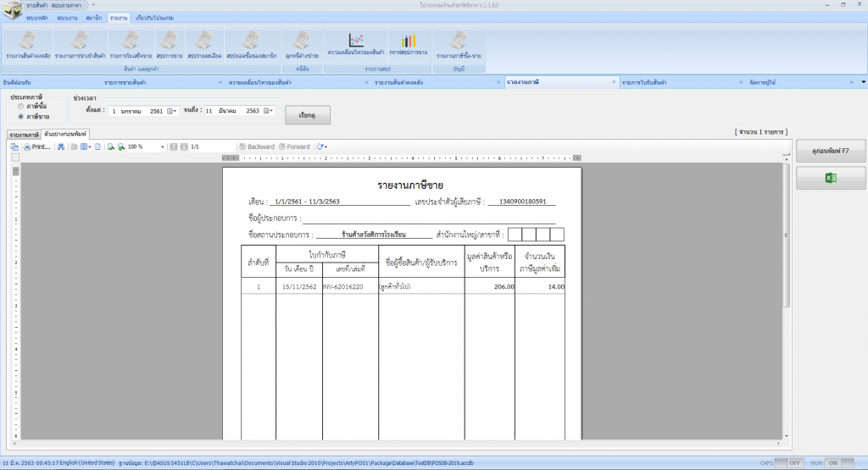Open the ความเคลื่อนไหวของสินค้า line chart report
Image resolution: width=868 pixels, height=470 pixels.
pyautogui.click(x=362, y=44)
